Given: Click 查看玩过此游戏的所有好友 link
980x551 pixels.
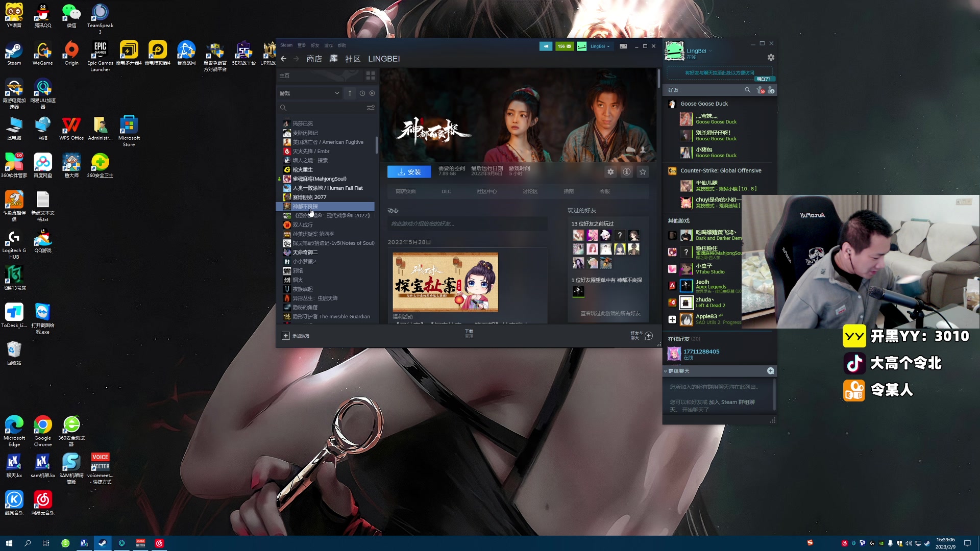Looking at the screenshot, I should coord(610,313).
